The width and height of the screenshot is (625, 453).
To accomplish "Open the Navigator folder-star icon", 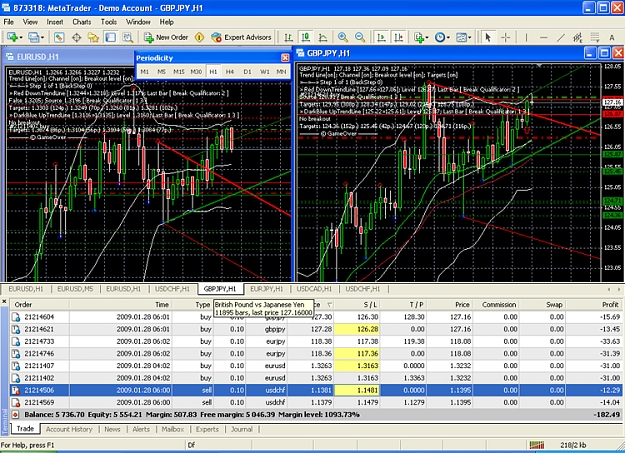I will tap(93, 37).
